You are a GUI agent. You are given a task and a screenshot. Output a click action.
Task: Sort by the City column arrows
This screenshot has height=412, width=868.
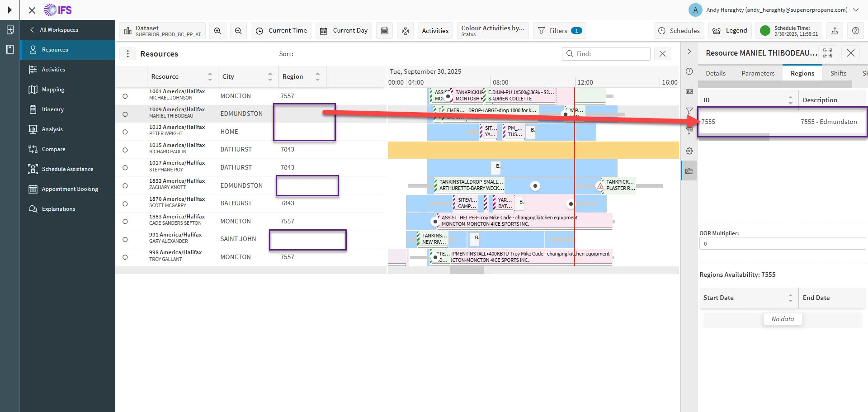270,76
